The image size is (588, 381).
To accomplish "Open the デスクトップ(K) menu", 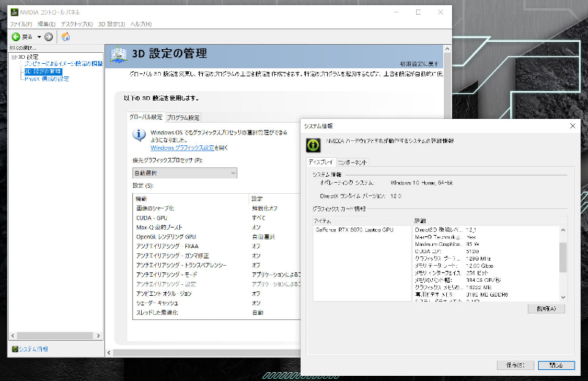I will click(77, 24).
